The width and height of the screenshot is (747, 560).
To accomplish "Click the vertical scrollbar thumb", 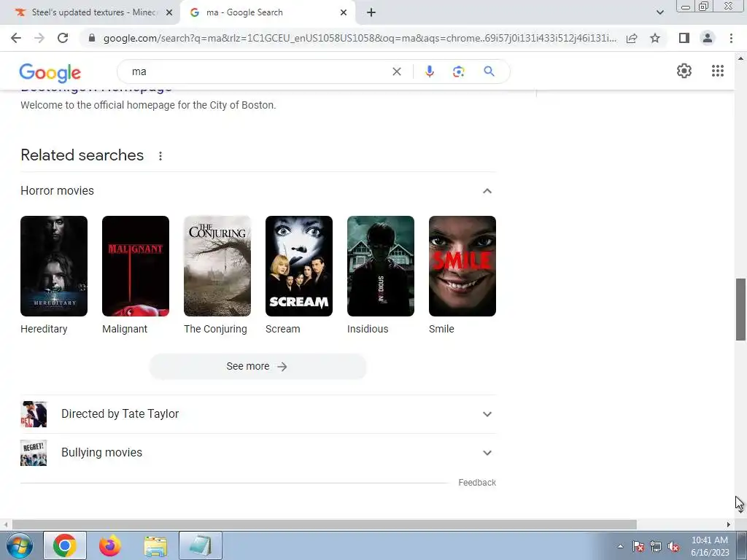I will [x=740, y=309].
